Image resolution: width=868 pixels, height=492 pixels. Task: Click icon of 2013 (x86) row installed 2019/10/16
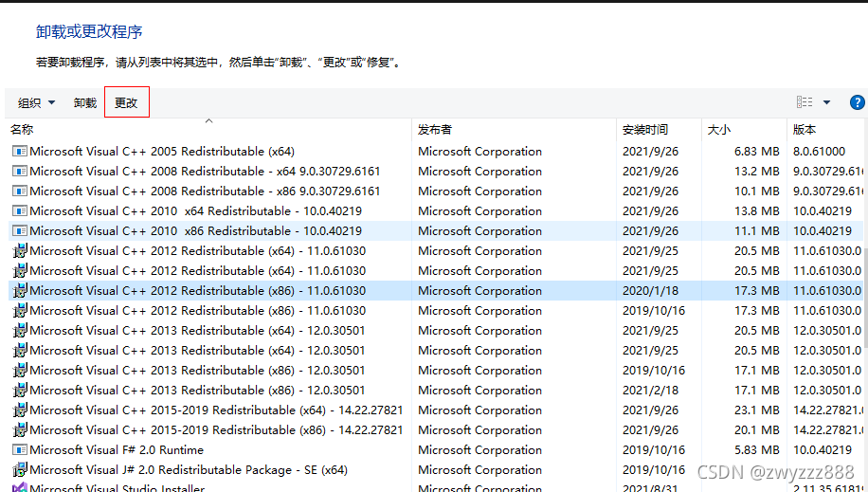[20, 370]
